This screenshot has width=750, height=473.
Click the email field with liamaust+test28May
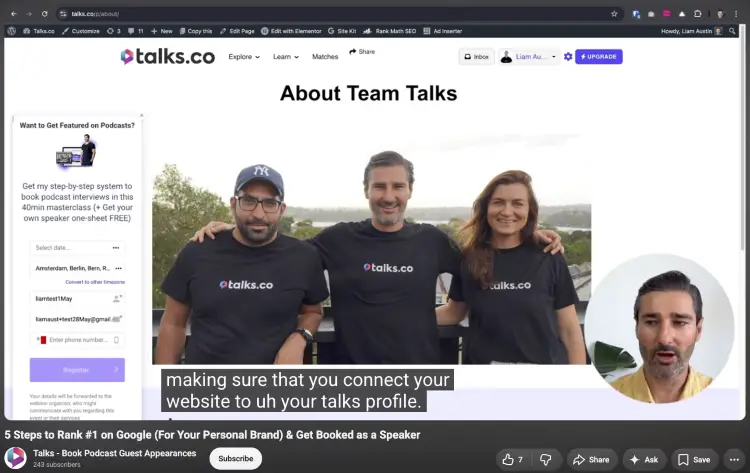[x=77, y=319]
